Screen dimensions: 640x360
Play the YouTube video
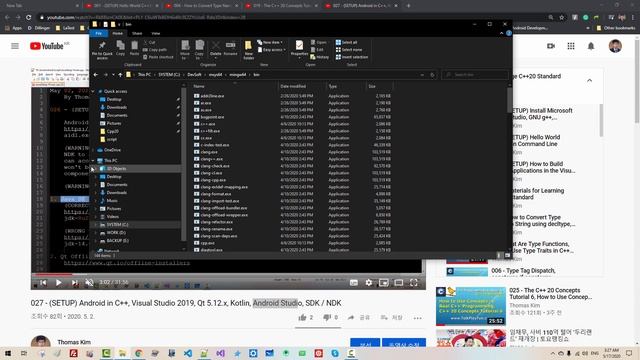(x=58, y=282)
